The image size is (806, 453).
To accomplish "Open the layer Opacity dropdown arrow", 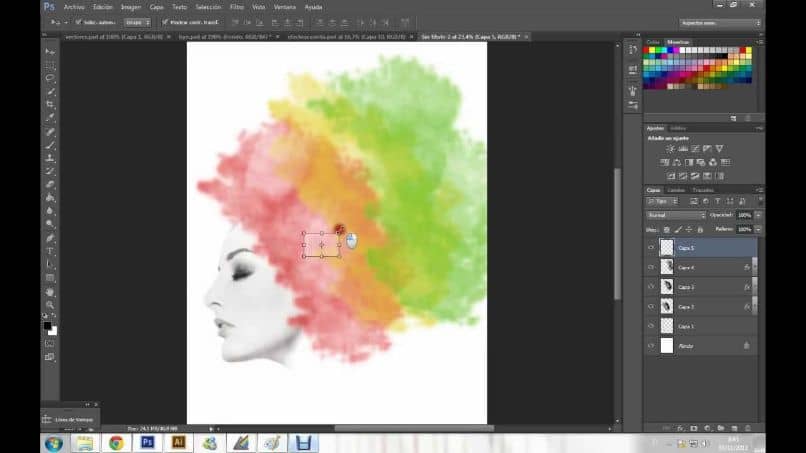I will coord(758,215).
